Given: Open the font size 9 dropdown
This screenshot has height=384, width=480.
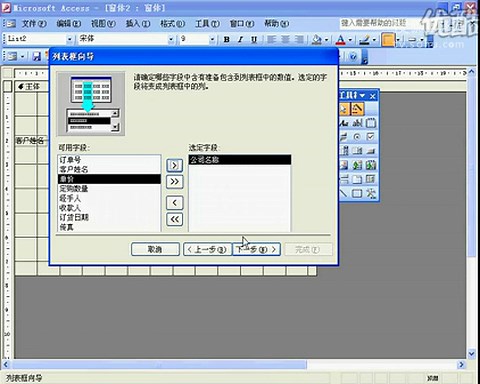Looking at the screenshot, I should point(212,39).
